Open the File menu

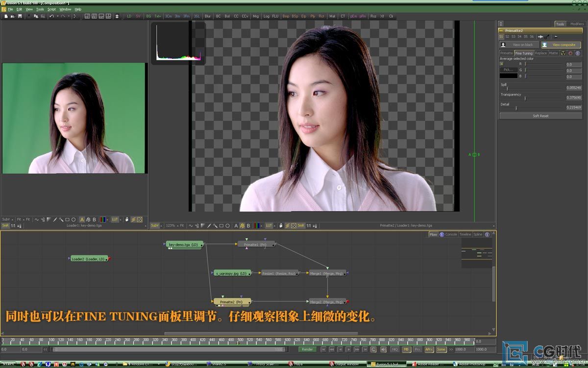(10, 9)
